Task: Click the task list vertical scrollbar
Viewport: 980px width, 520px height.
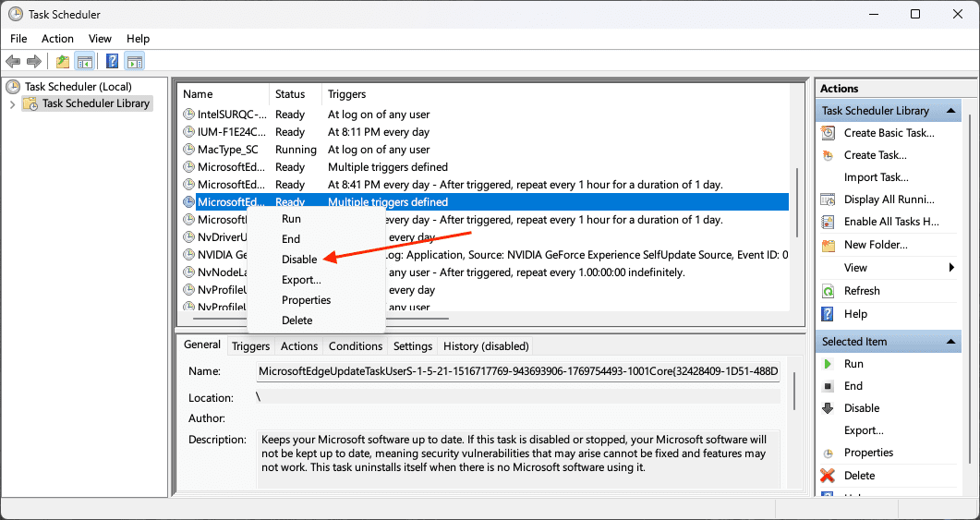Action: coord(797,202)
